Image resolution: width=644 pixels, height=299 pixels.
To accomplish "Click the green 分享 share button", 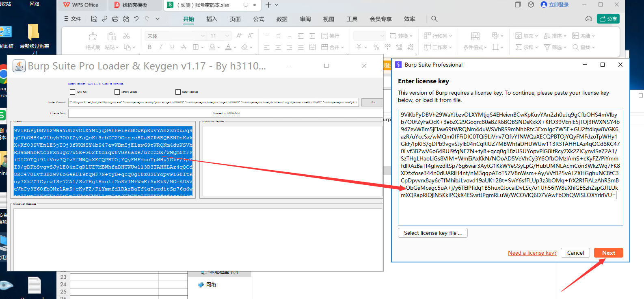I will click(x=608, y=19).
